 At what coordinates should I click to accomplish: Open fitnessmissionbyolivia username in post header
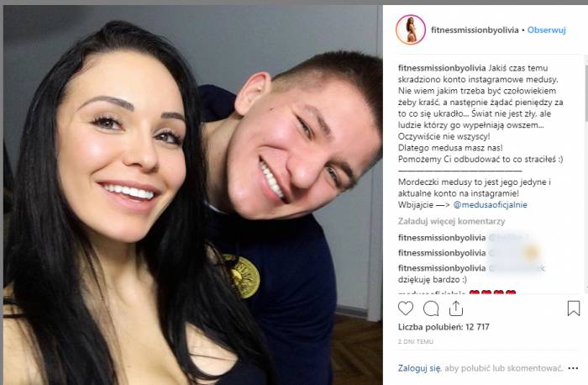click(475, 30)
